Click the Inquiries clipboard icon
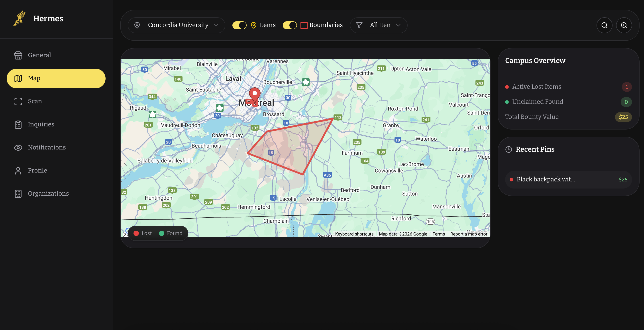 (18, 124)
